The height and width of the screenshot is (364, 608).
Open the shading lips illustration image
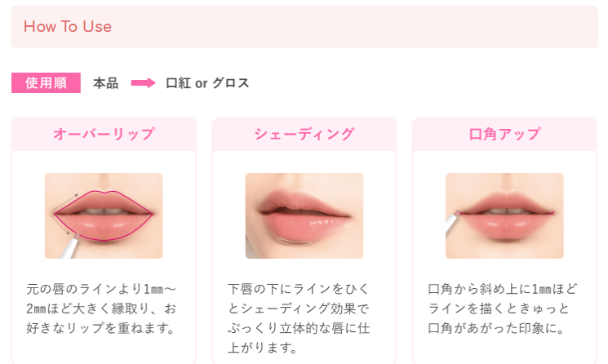point(304,215)
